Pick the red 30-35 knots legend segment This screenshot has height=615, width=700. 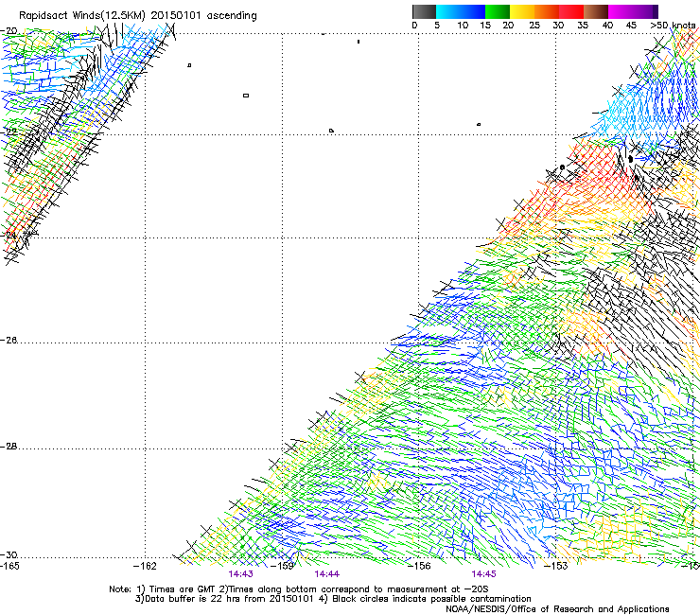pyautogui.click(x=571, y=11)
